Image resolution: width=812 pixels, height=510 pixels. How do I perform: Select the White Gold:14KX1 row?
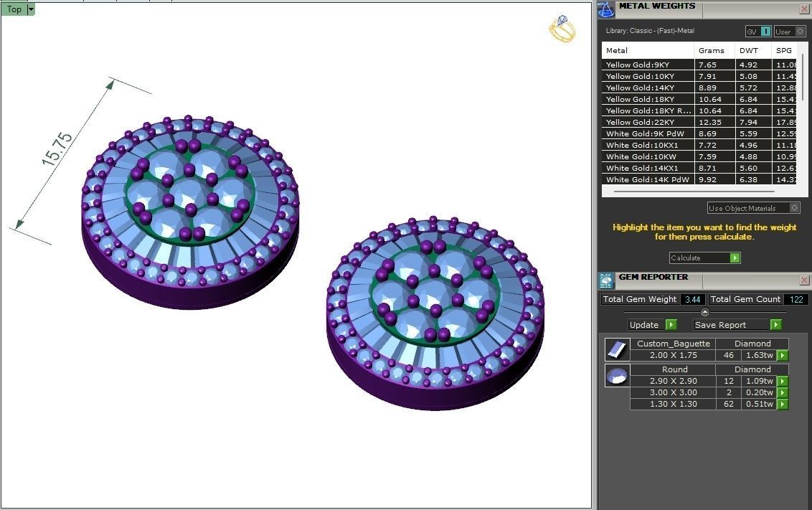click(x=699, y=168)
